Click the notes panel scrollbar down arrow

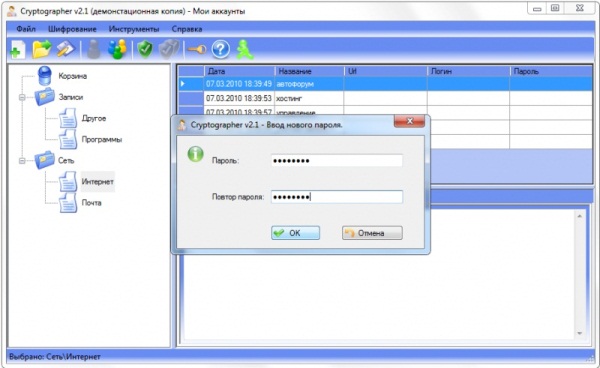click(579, 333)
